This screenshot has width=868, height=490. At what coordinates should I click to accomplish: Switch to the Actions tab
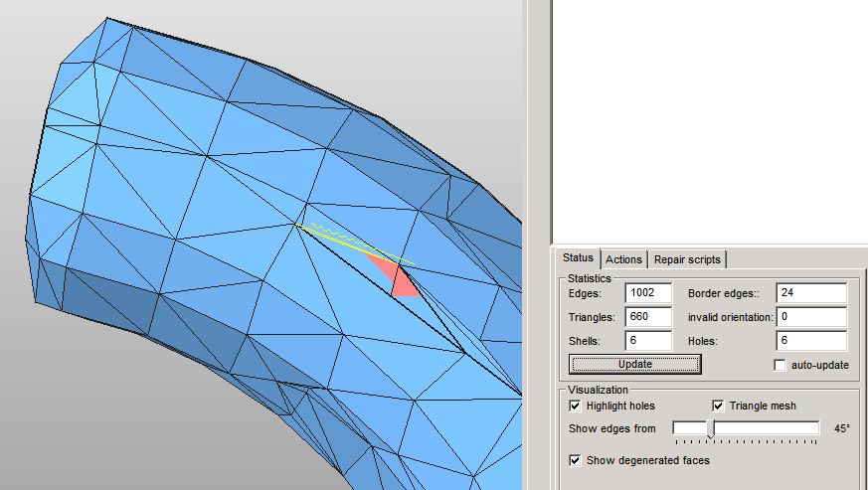pyautogui.click(x=623, y=259)
